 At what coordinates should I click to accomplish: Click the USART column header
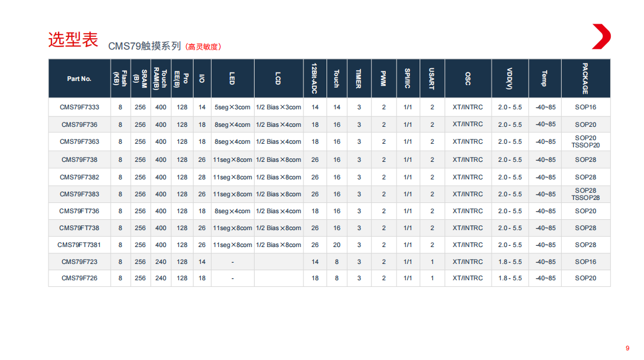click(432, 79)
